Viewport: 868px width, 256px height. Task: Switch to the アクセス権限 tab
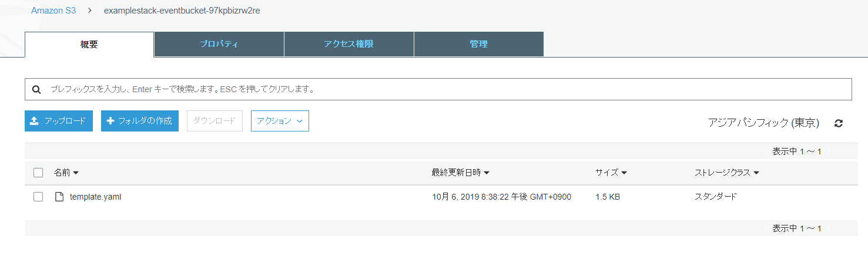tap(349, 44)
